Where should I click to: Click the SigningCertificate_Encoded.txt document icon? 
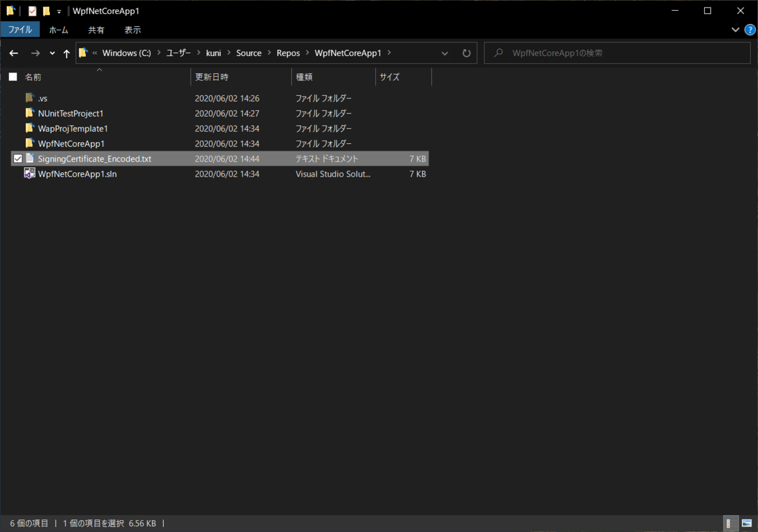point(29,158)
